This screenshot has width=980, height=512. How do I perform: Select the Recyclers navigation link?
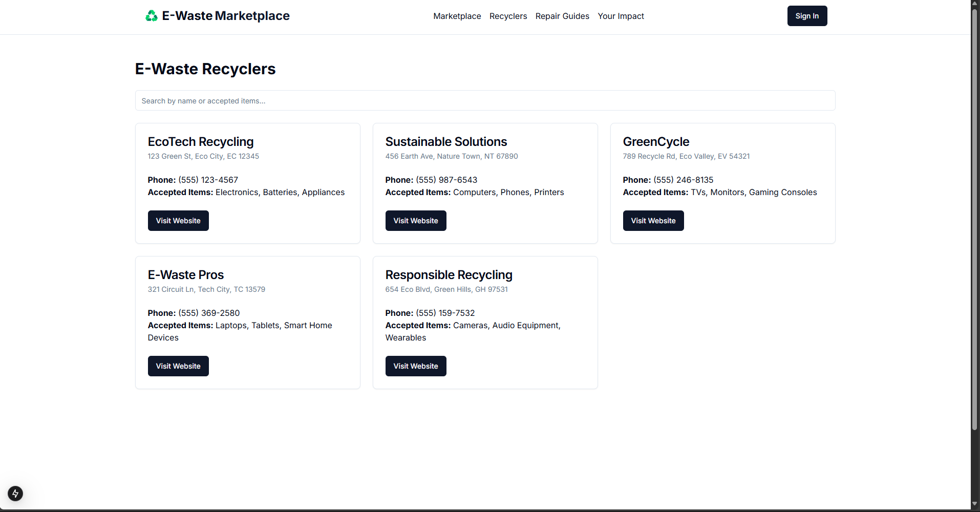click(x=508, y=16)
